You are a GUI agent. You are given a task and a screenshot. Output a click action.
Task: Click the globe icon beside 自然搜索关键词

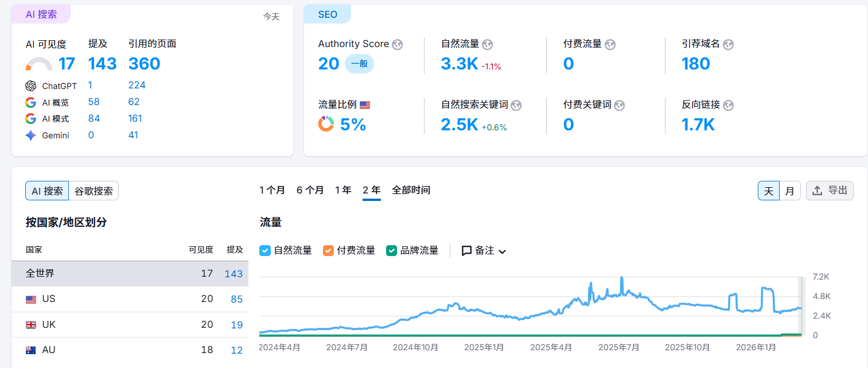coord(516,106)
